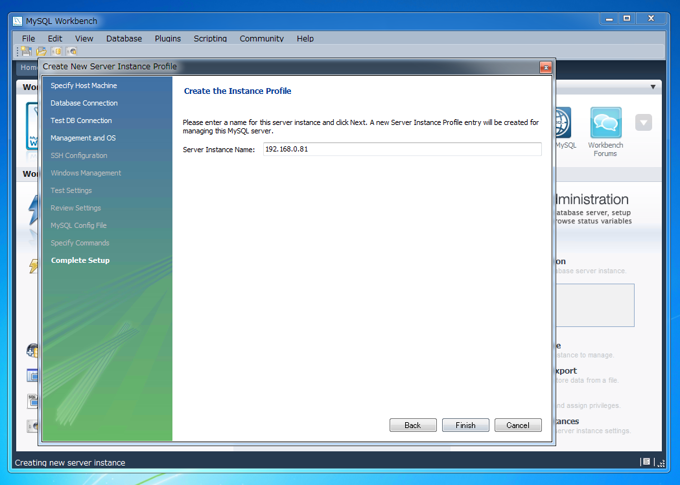Click the fourth toolbar icon with globe
The image size is (680, 485).
[x=72, y=51]
